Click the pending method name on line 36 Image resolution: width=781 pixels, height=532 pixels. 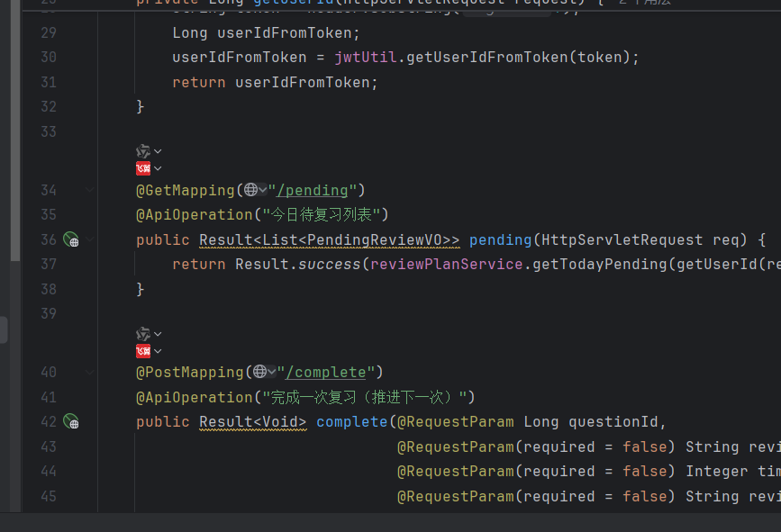(501, 239)
